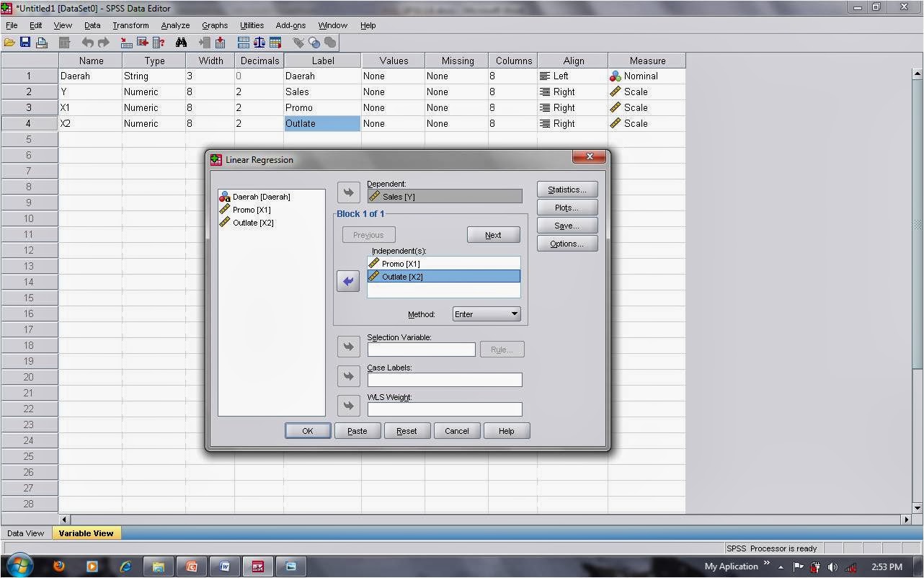Screen dimensions: 924x578
Task: Click the volume speaker tray icon
Action: 833,567
